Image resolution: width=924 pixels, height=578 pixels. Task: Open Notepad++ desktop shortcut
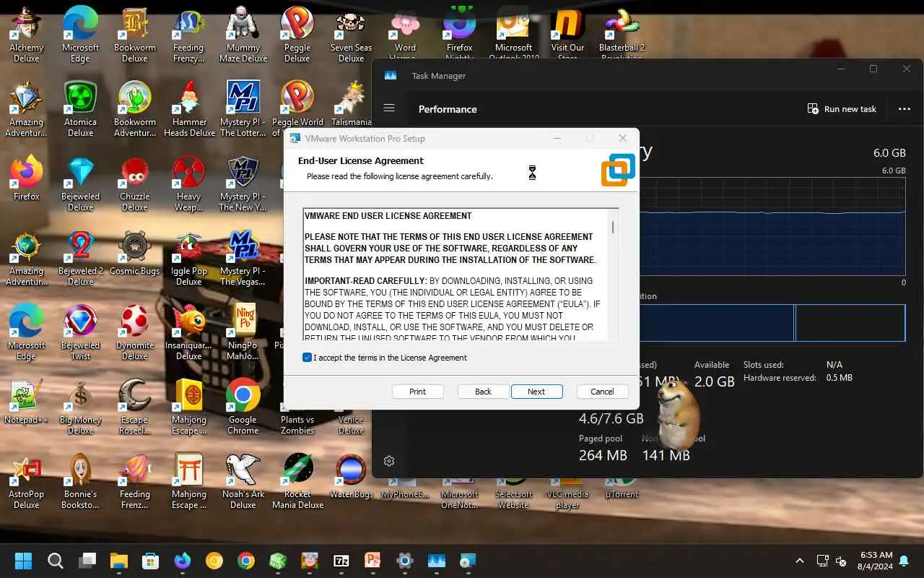click(26, 401)
